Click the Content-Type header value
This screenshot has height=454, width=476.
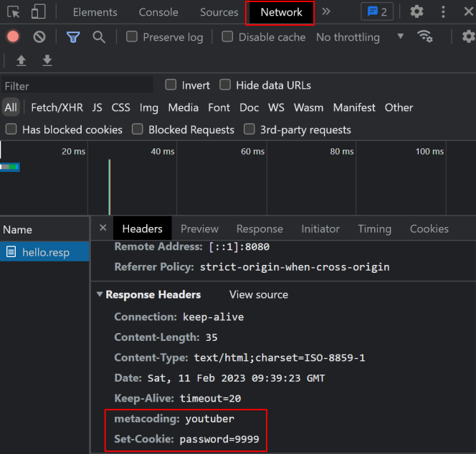[x=280, y=357]
